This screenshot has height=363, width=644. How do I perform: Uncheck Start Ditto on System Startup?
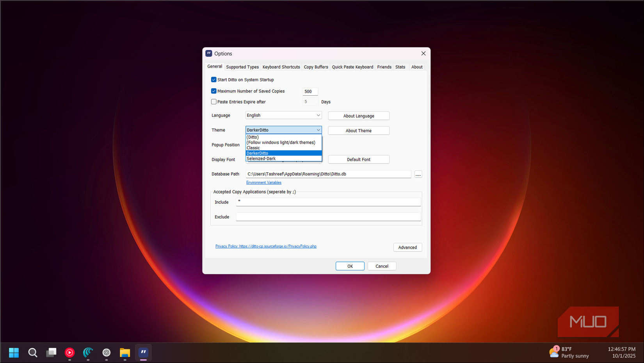(214, 80)
